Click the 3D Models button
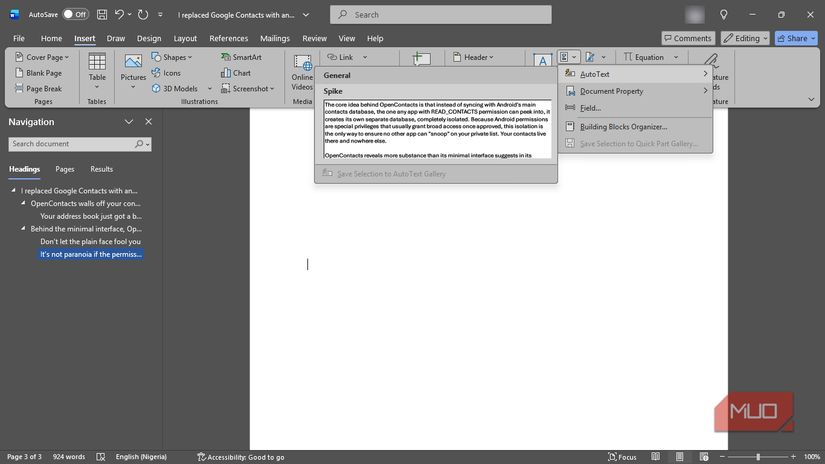 [x=175, y=89]
